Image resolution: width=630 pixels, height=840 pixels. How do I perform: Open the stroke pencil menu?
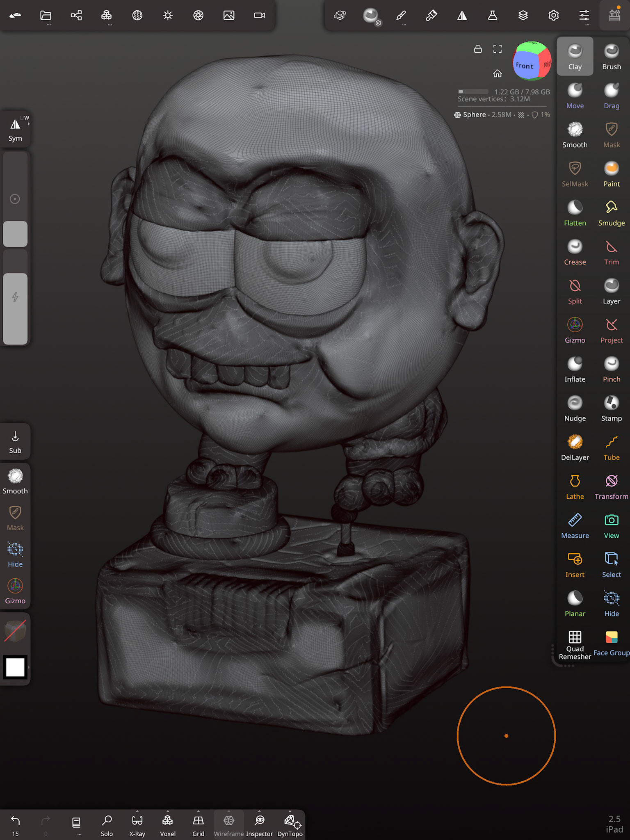(x=401, y=16)
